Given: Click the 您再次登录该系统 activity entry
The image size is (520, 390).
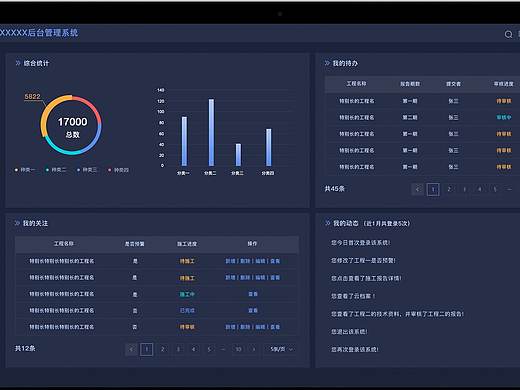Looking at the screenshot, I should [355, 349].
